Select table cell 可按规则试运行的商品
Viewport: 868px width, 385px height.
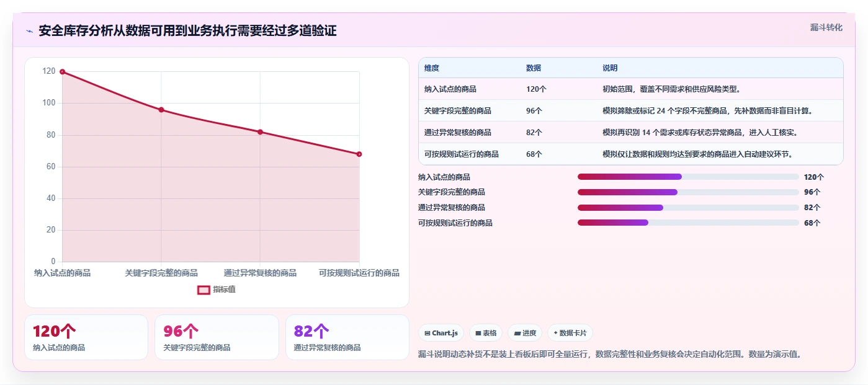coord(462,154)
